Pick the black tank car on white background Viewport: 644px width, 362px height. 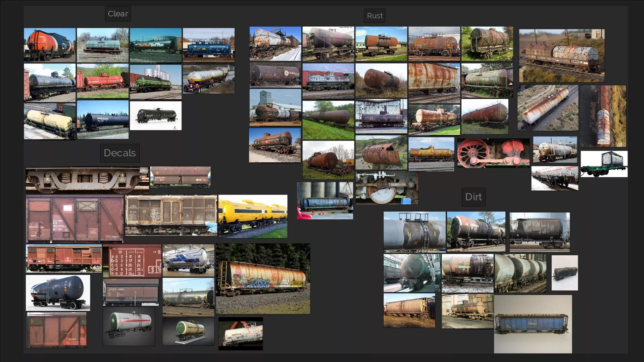point(156,115)
